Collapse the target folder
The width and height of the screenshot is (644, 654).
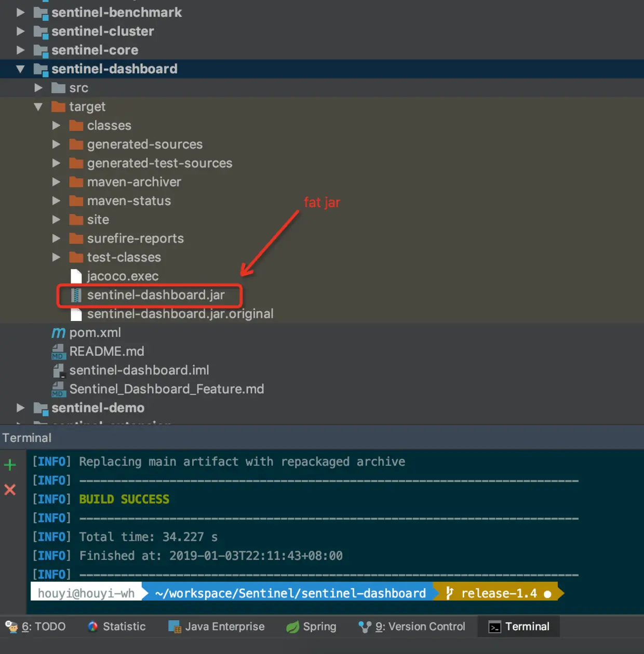tap(38, 106)
